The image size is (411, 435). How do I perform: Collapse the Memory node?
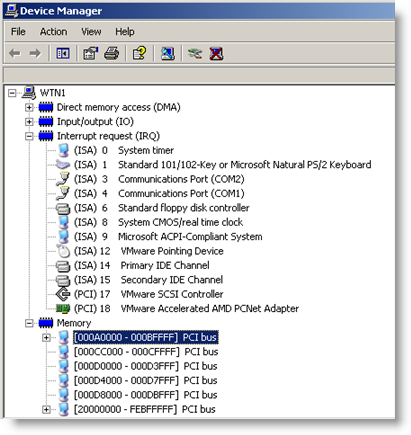(x=29, y=323)
